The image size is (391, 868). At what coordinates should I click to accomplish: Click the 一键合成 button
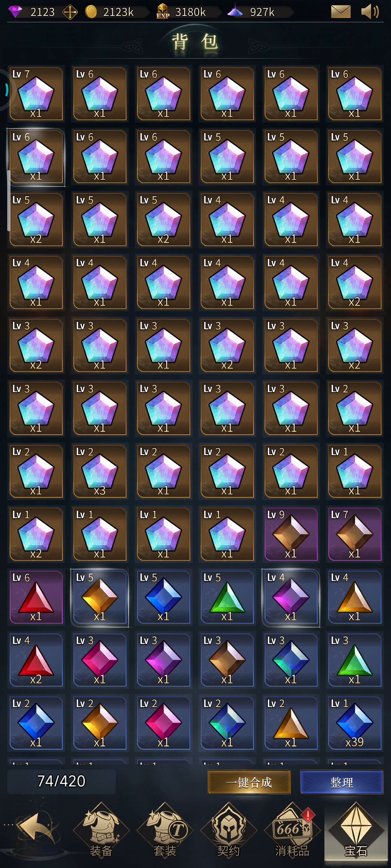[249, 782]
